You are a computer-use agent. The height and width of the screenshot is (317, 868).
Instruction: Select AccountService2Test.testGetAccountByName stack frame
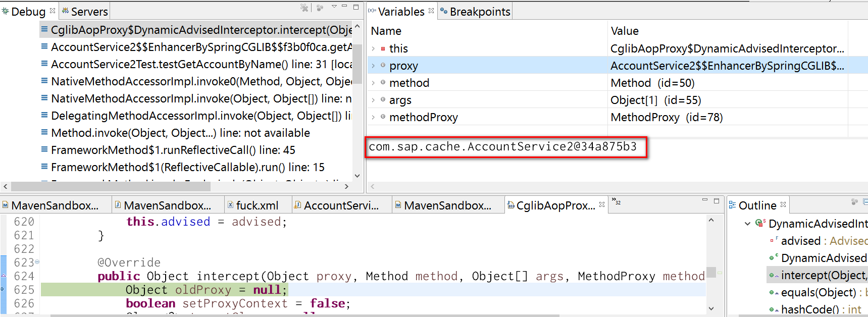click(x=196, y=64)
